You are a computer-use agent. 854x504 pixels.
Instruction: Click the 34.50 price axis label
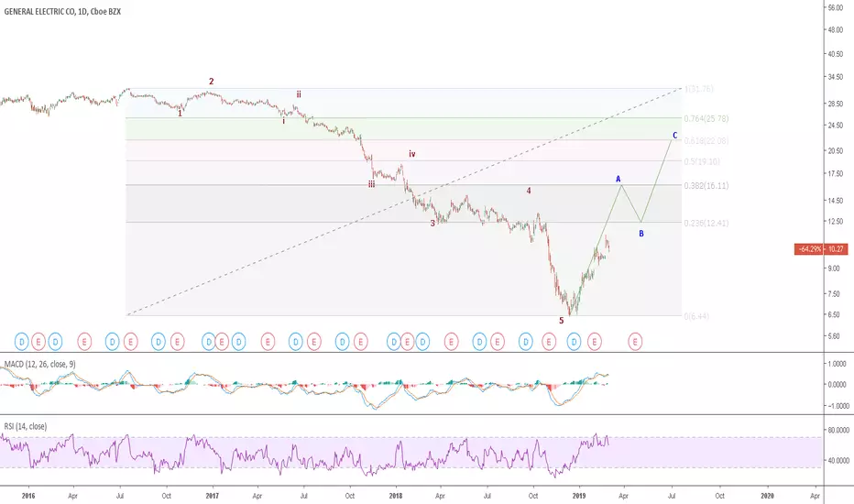(836, 78)
